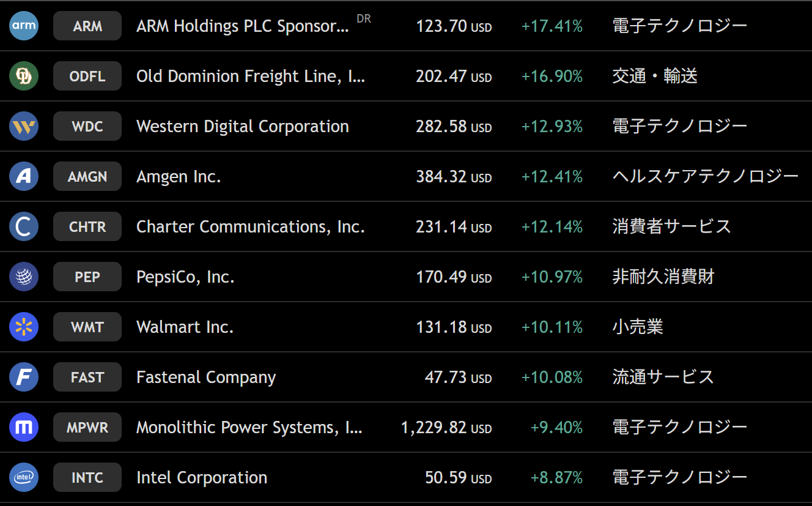Screen dimensions: 812x506
Task: Click the Walmart spark logo icon
Action: (x=24, y=327)
